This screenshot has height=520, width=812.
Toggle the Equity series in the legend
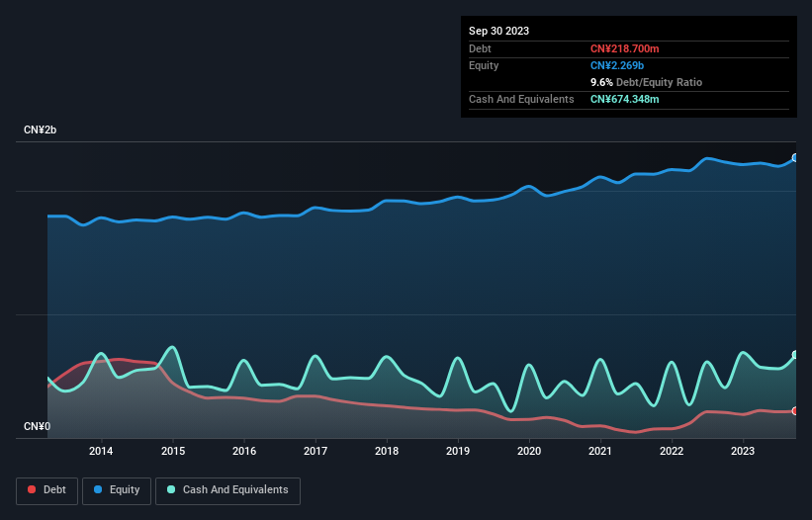click(x=117, y=490)
